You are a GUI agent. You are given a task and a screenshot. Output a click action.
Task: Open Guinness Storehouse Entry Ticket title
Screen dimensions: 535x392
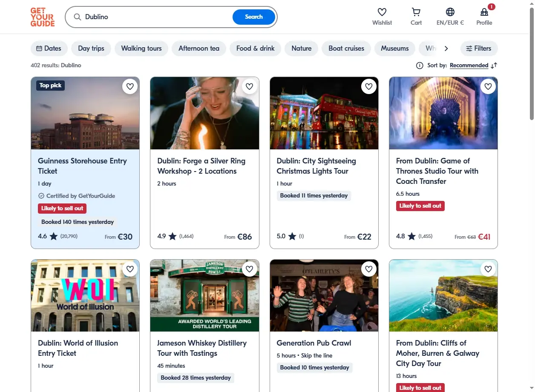coord(83,166)
